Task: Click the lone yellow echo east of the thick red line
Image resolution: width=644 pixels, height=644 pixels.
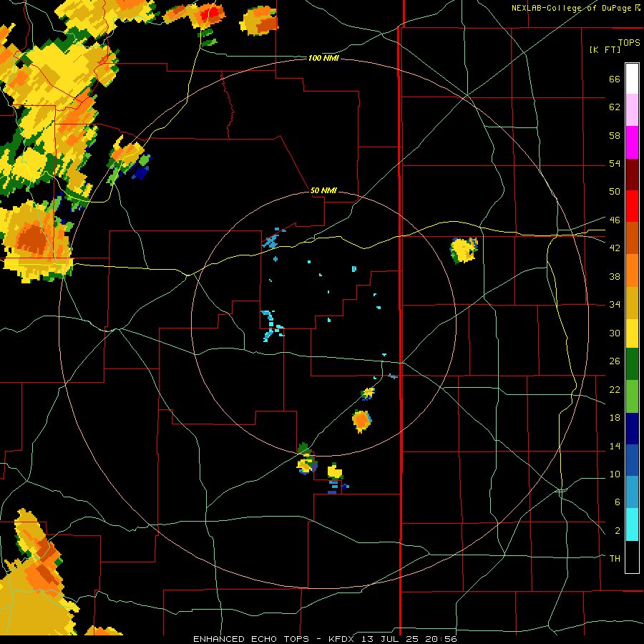Action: [x=464, y=250]
